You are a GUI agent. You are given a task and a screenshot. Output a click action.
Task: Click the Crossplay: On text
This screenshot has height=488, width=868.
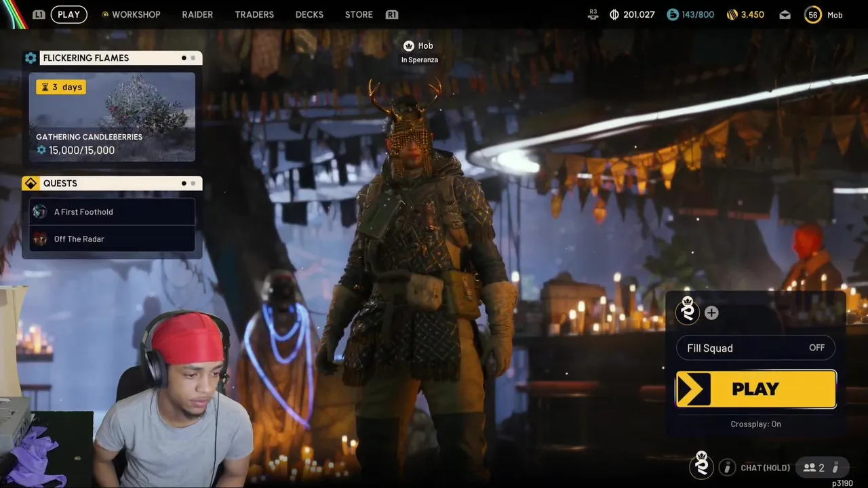coord(755,424)
